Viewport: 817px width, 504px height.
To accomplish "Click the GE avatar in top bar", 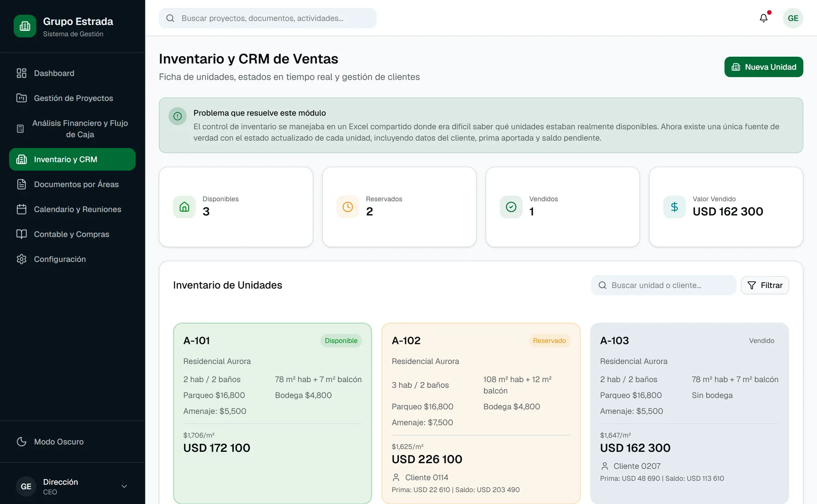I will point(793,18).
